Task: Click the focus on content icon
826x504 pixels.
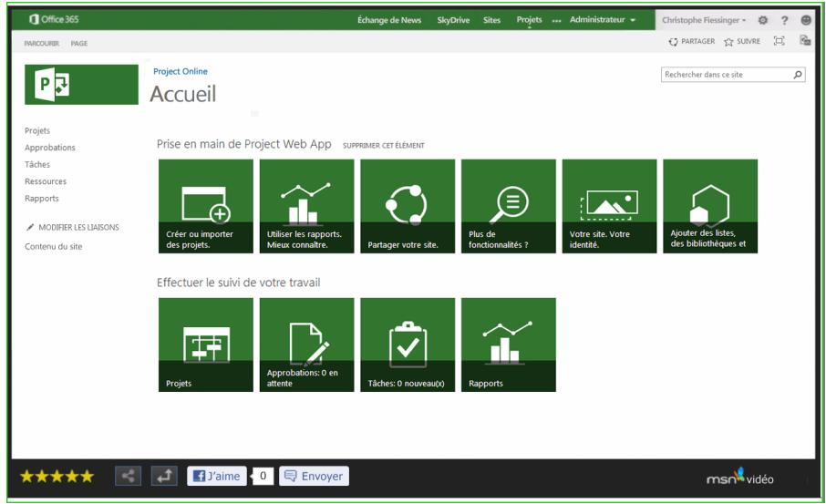Action: pos(780,41)
